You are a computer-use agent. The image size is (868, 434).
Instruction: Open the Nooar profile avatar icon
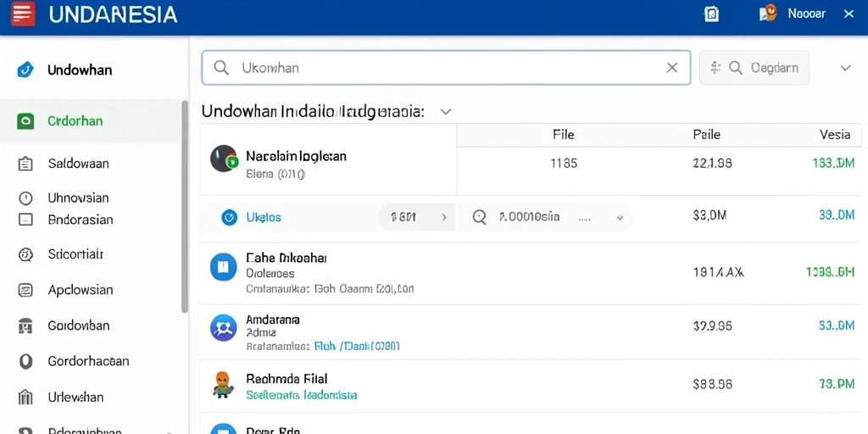point(768,14)
